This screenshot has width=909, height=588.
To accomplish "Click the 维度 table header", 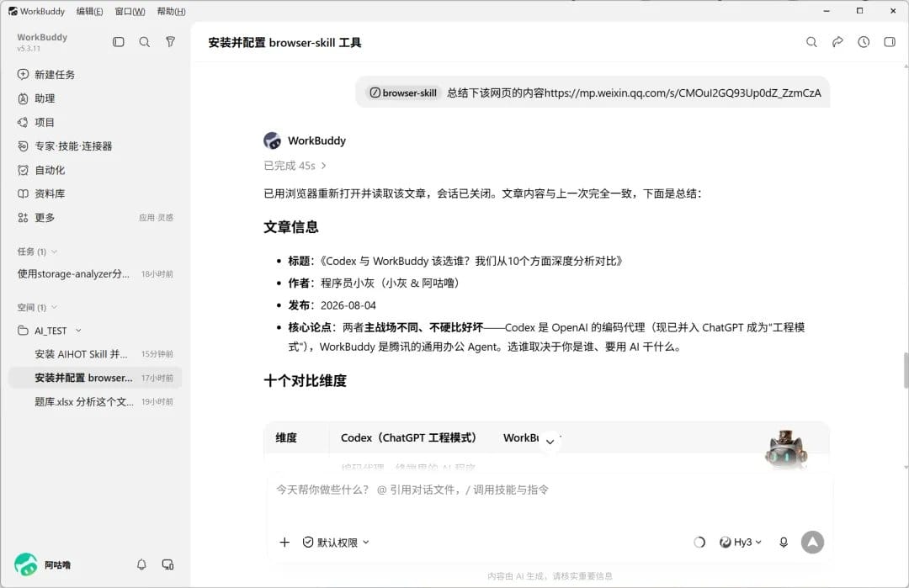I will coord(286,437).
